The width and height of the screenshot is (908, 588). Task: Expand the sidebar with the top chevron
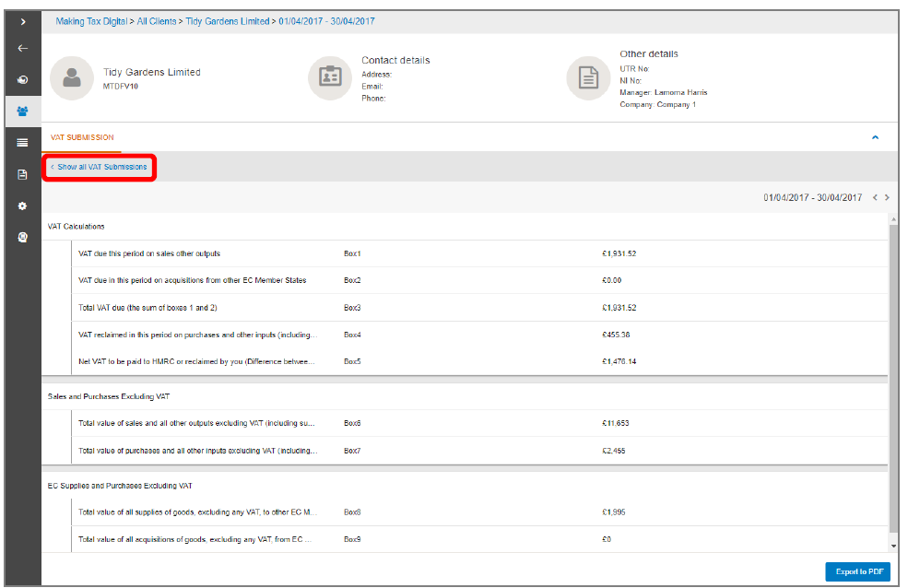tap(23, 22)
